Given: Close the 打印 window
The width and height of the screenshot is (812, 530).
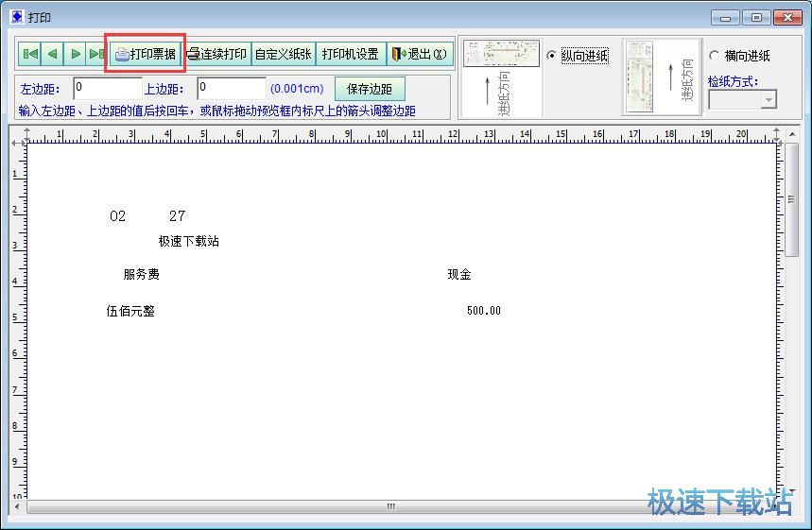Looking at the screenshot, I should click(787, 18).
